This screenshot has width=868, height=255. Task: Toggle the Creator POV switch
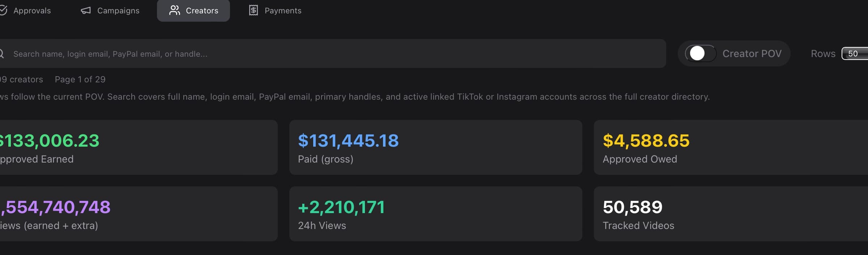coord(700,53)
